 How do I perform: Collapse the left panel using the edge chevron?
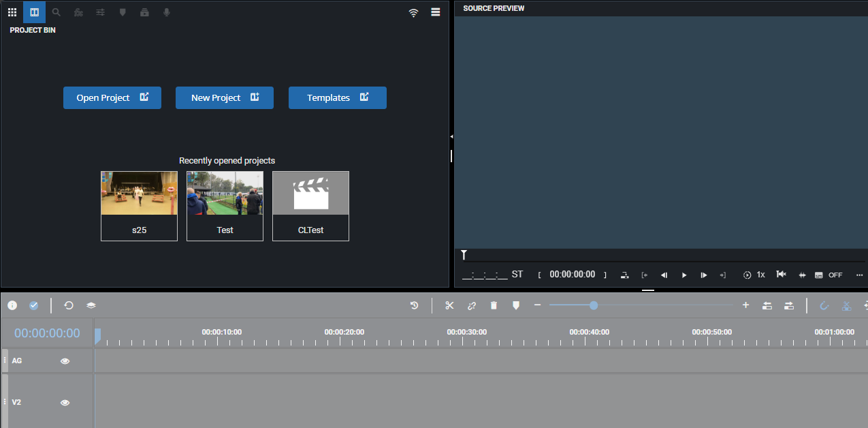pos(451,136)
